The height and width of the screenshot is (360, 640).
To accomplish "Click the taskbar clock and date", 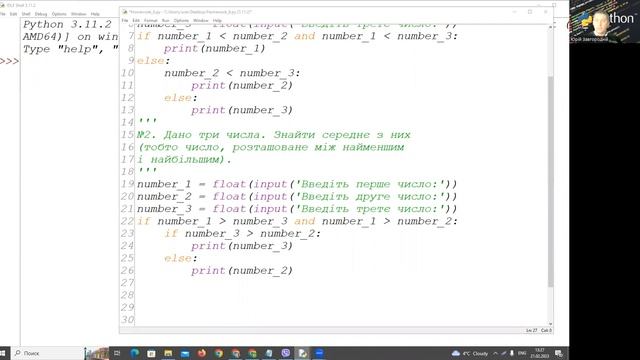I will pyautogui.click(x=540, y=353).
